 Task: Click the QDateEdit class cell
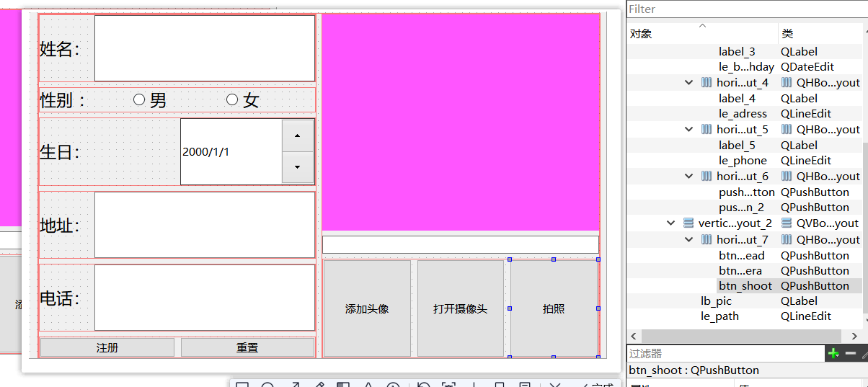click(x=807, y=67)
